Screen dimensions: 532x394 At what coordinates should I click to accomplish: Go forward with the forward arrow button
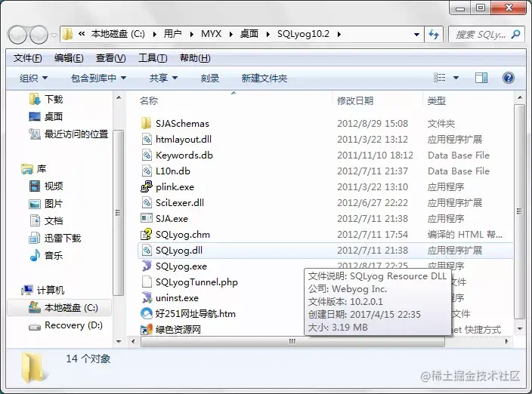[39, 35]
